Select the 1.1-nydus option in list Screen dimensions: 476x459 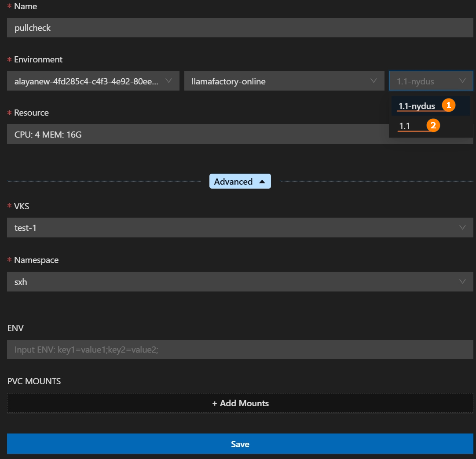click(431, 106)
